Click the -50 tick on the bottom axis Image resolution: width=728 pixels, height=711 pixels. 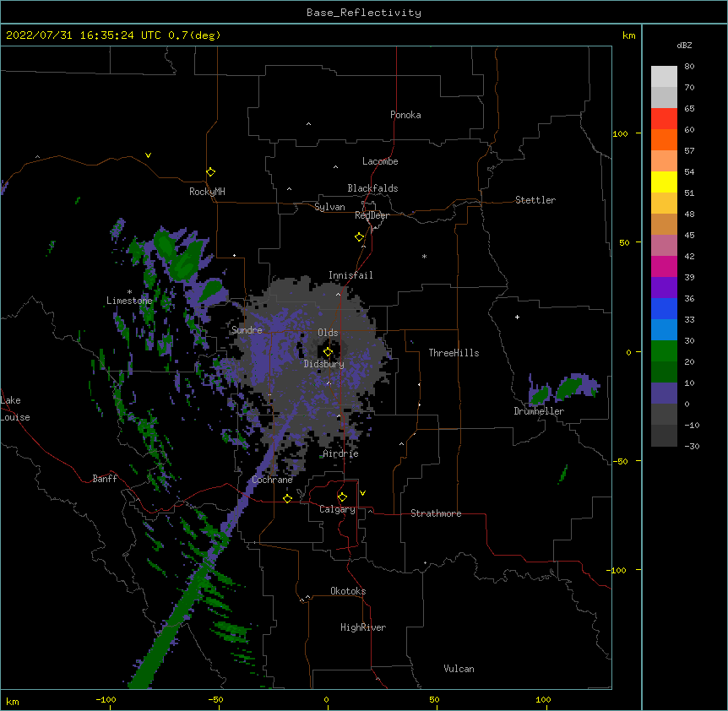(x=215, y=700)
